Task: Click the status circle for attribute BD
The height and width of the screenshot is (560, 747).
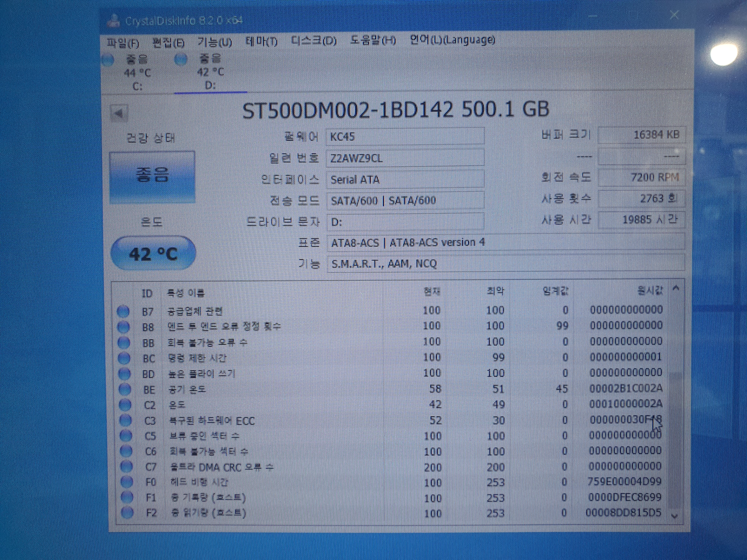Action: point(124,374)
